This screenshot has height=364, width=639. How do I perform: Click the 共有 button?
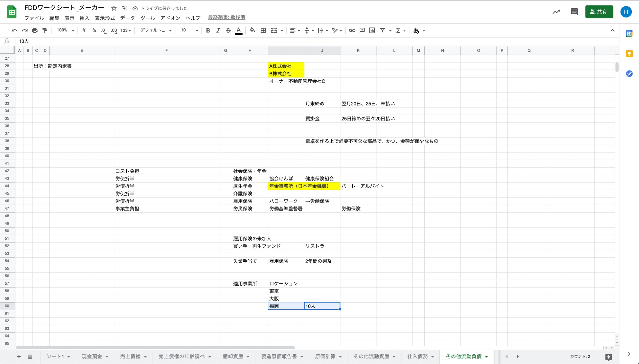pyautogui.click(x=599, y=12)
